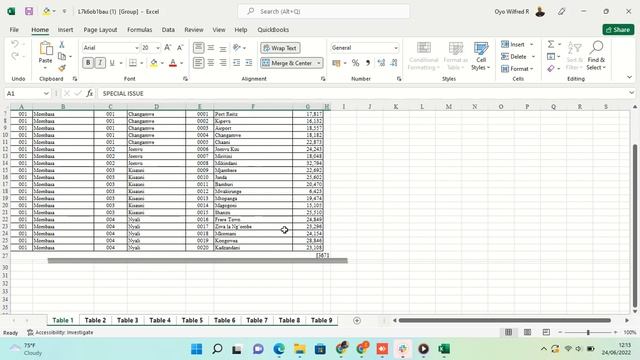Open Excel from the Windows taskbar
Image resolution: width=640 pixels, height=360 pixels.
click(x=444, y=349)
